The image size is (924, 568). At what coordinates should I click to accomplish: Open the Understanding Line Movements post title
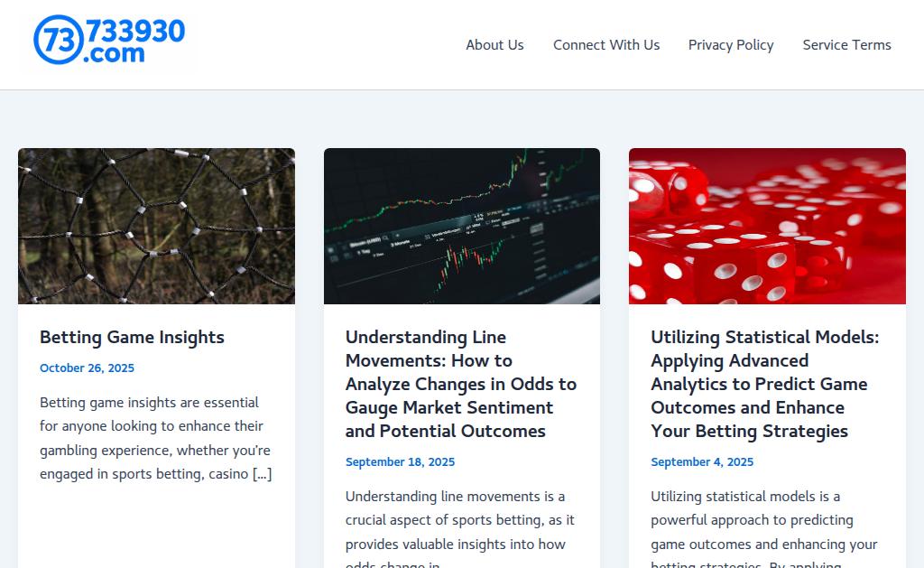point(460,384)
